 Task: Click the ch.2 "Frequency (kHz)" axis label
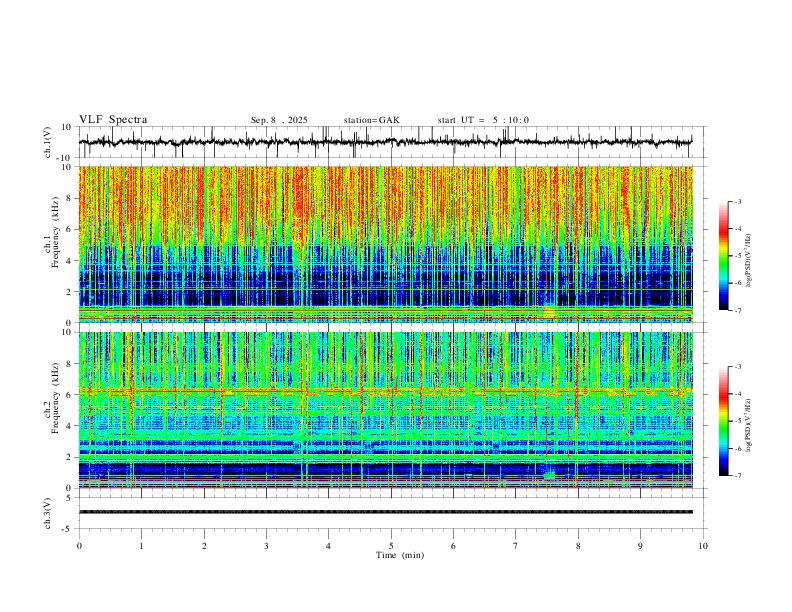pyautogui.click(x=56, y=398)
